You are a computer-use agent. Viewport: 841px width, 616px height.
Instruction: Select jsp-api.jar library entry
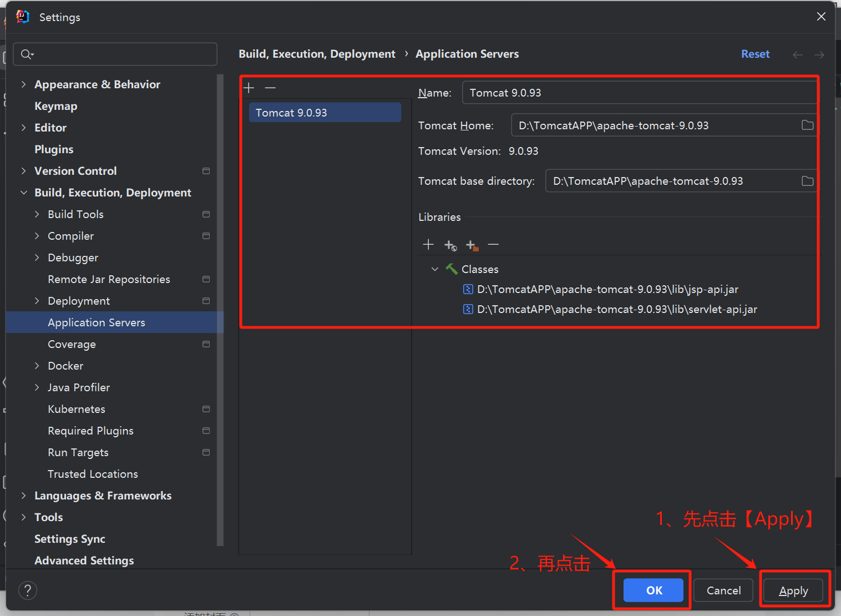(607, 289)
